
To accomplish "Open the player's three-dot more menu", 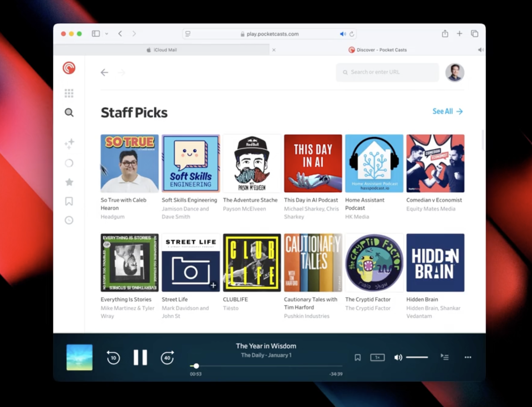I will pyautogui.click(x=468, y=357).
